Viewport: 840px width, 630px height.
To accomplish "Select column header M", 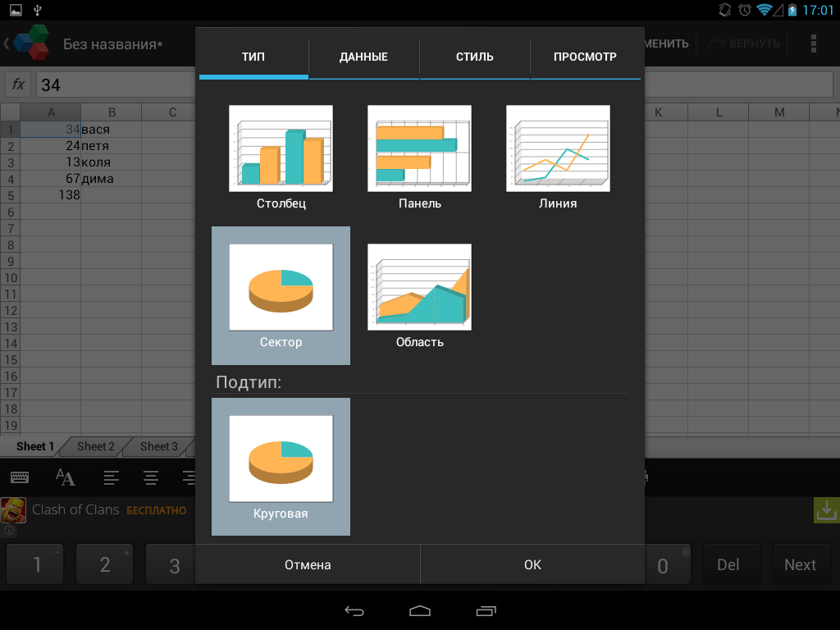I will tap(779, 112).
